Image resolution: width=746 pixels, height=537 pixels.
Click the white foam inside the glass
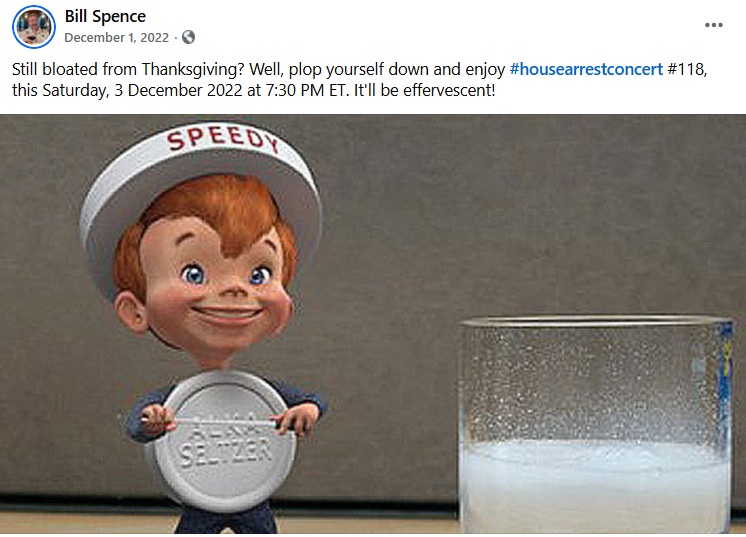point(595,485)
